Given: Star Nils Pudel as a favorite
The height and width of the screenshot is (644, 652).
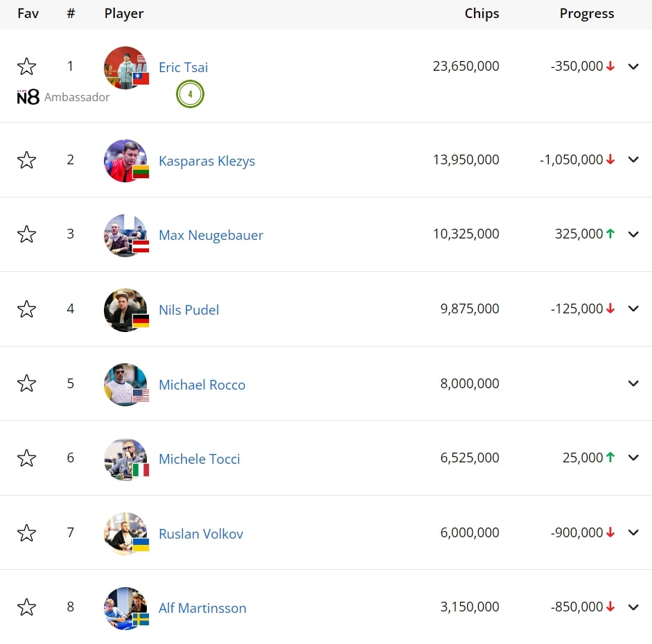Looking at the screenshot, I should (26, 309).
